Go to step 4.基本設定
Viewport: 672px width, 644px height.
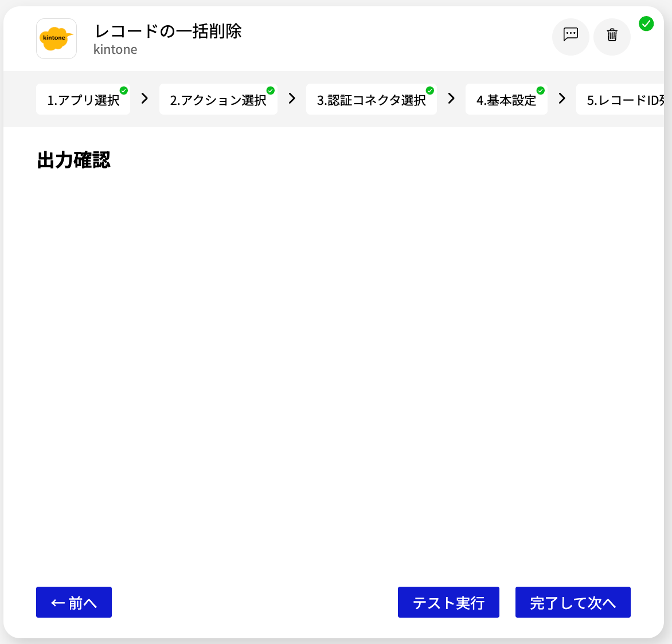(506, 99)
